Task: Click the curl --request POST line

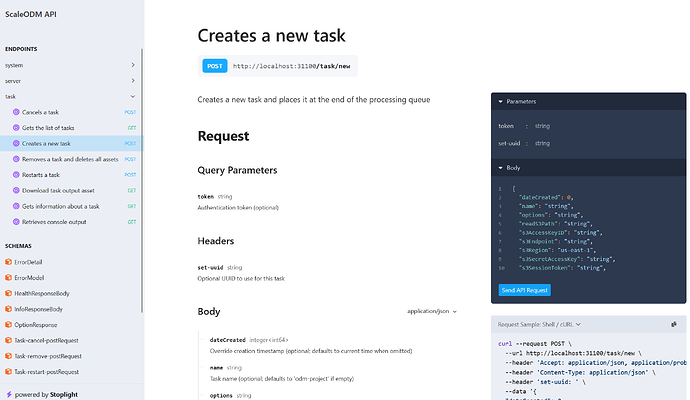Action: 535,344
